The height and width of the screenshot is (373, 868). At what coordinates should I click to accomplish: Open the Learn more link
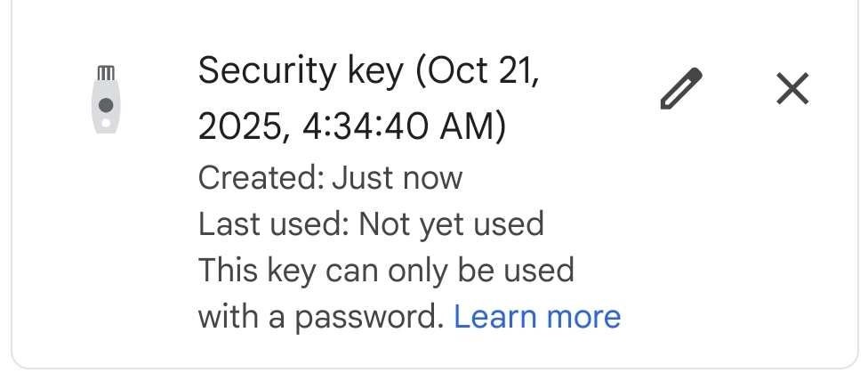(x=537, y=316)
